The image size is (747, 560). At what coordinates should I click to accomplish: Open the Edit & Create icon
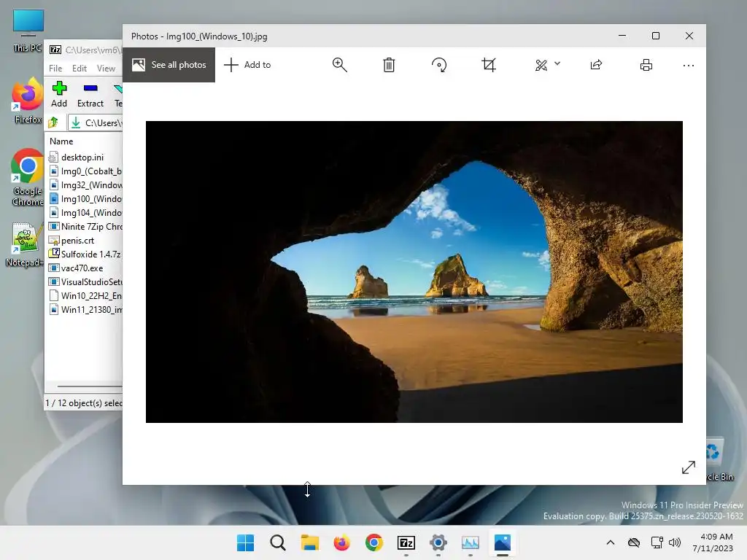[x=541, y=65]
